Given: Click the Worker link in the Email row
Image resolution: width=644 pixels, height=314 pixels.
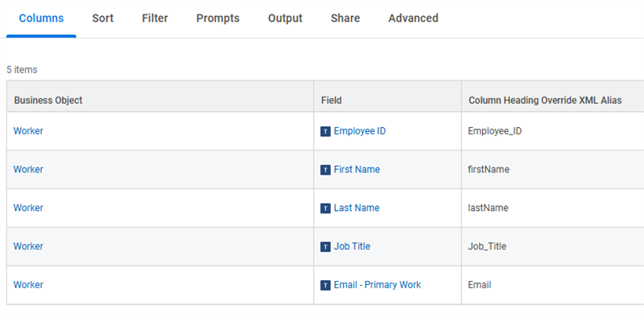Looking at the screenshot, I should click(x=28, y=285).
